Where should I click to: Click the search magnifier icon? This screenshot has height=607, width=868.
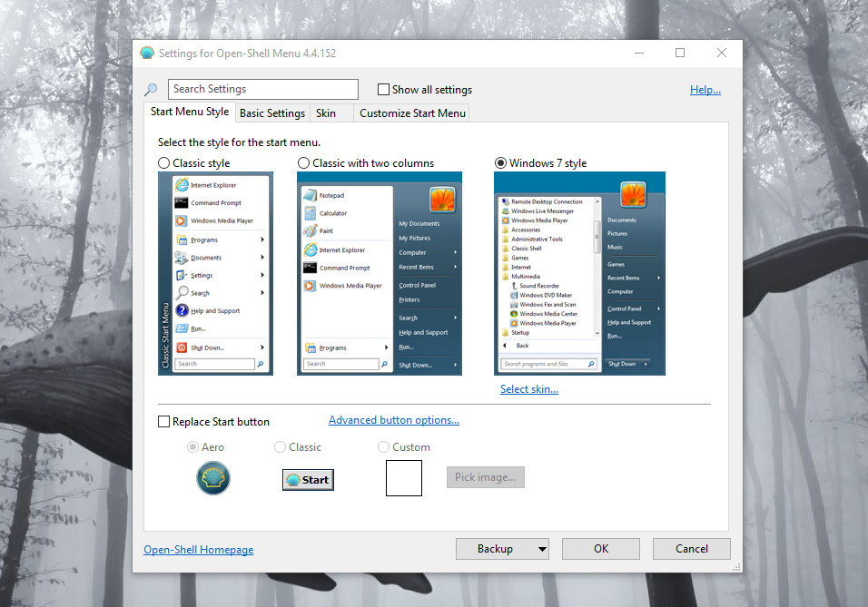click(x=151, y=89)
